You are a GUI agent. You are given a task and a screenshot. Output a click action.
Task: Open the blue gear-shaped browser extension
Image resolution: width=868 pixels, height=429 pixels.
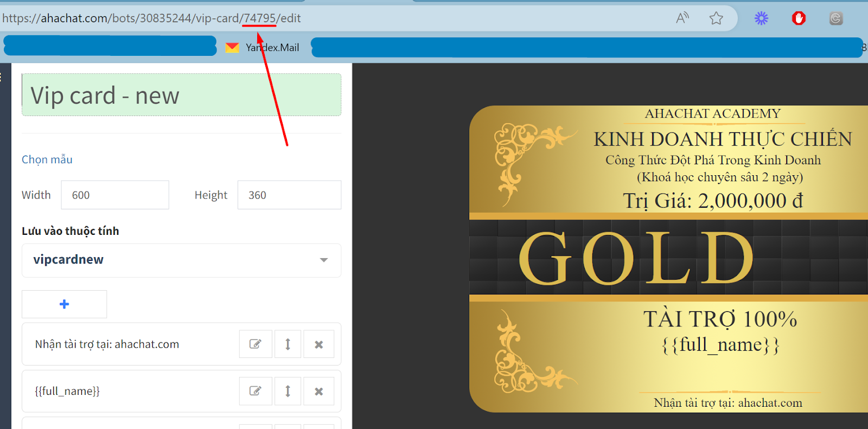pyautogui.click(x=762, y=18)
